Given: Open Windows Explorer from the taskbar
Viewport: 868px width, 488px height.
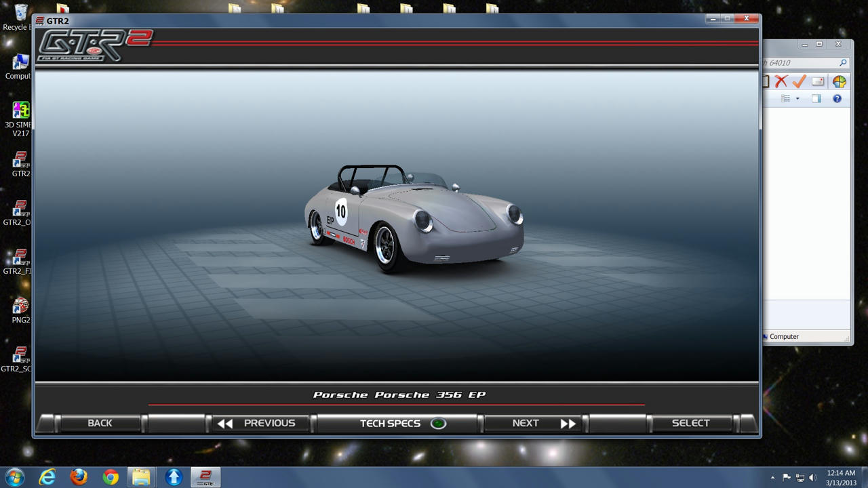Looking at the screenshot, I should (x=141, y=477).
